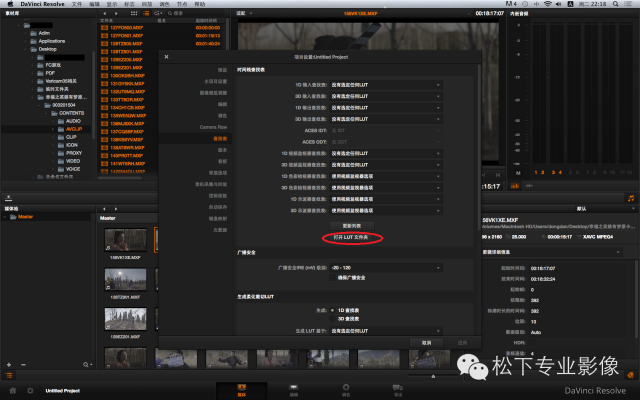Viewport: 640px width, 400px height.
Task: Open project settings gear icon
Action: [30, 391]
